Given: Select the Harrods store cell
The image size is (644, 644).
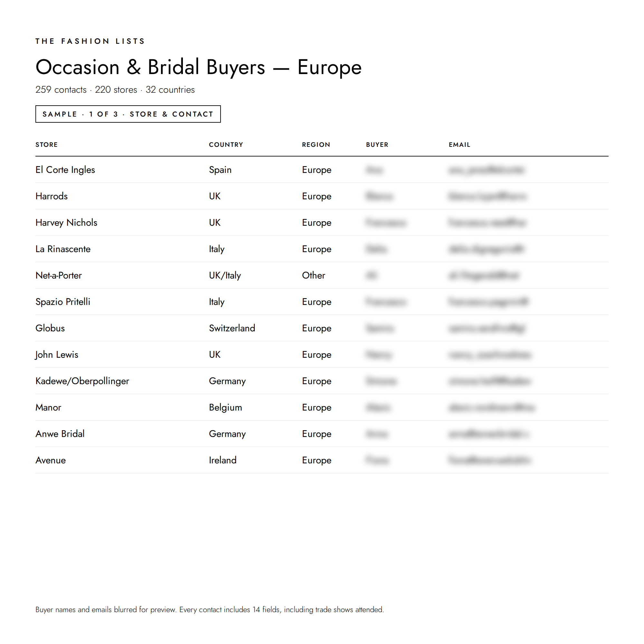Looking at the screenshot, I should tap(52, 196).
